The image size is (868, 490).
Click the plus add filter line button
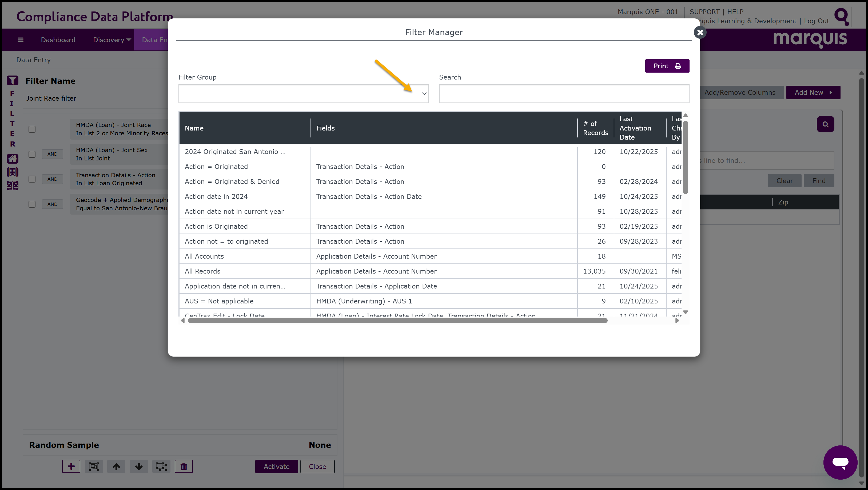click(71, 467)
